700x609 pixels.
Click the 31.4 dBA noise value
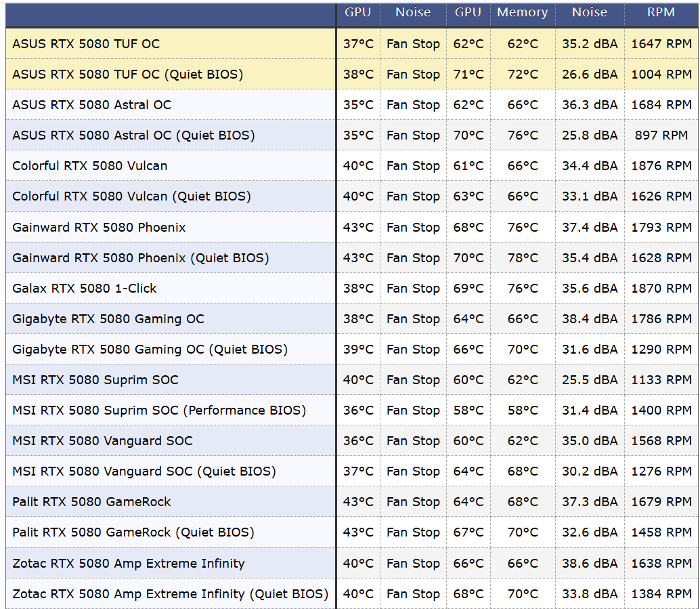tap(590, 410)
